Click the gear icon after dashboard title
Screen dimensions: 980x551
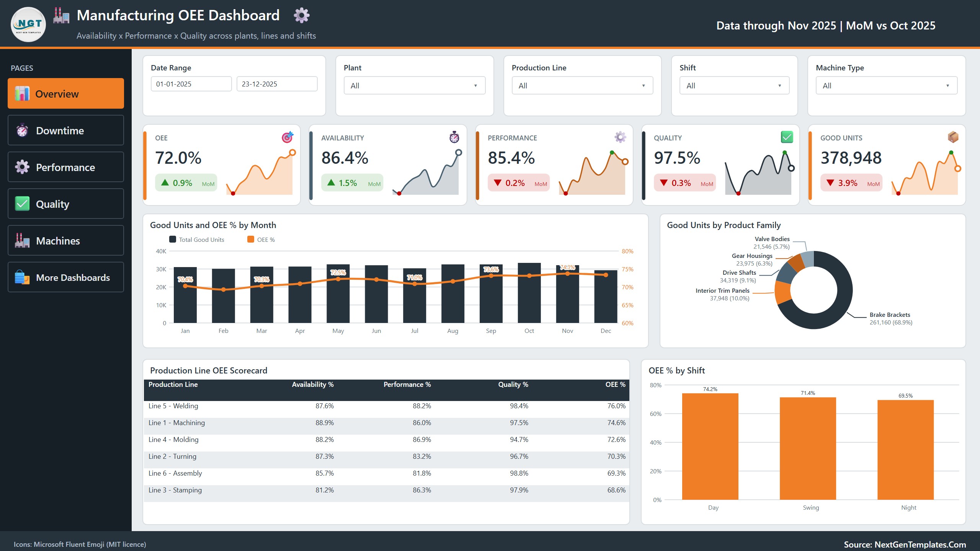click(301, 15)
